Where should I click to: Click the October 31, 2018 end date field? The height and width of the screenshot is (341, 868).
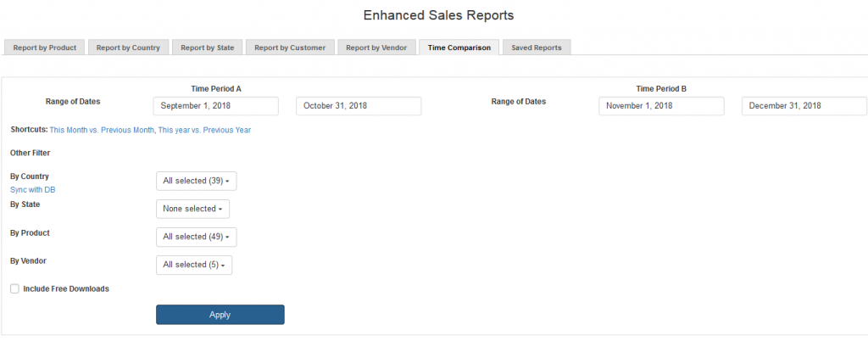[359, 106]
